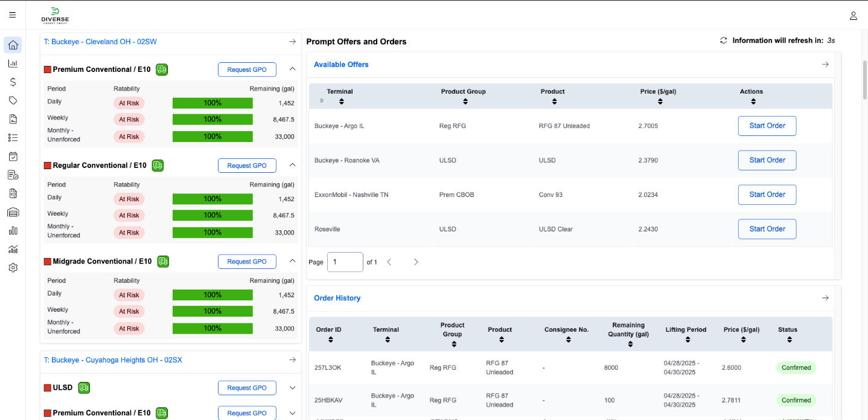Sort Order History by Remaining Quantity

pyautogui.click(x=630, y=344)
